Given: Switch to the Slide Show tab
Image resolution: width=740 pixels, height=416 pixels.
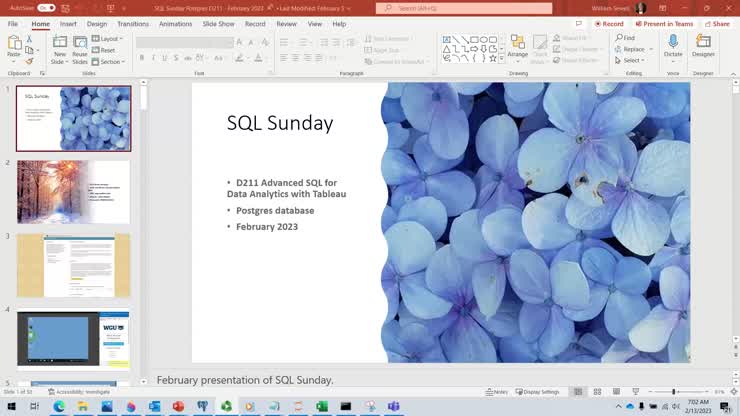Looking at the screenshot, I should 219,24.
